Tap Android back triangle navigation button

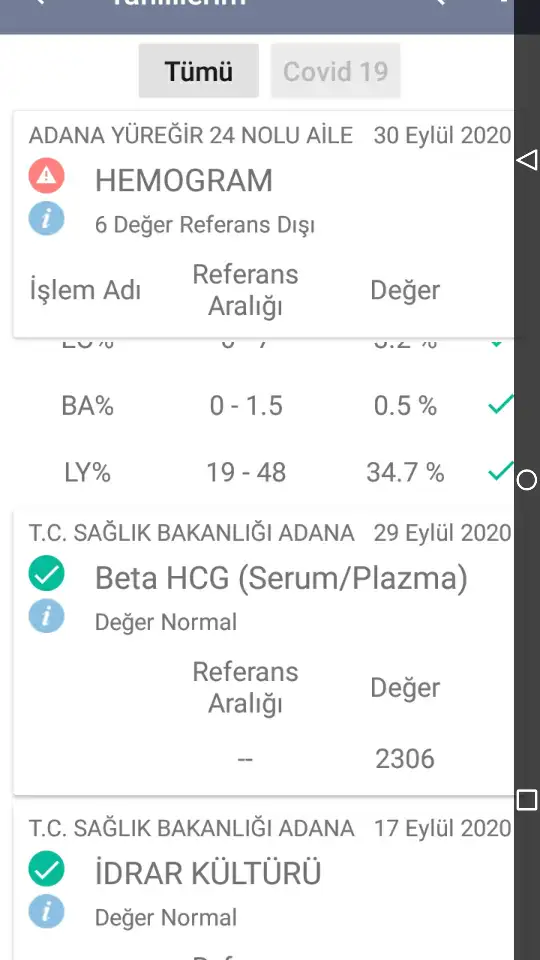pos(527,160)
